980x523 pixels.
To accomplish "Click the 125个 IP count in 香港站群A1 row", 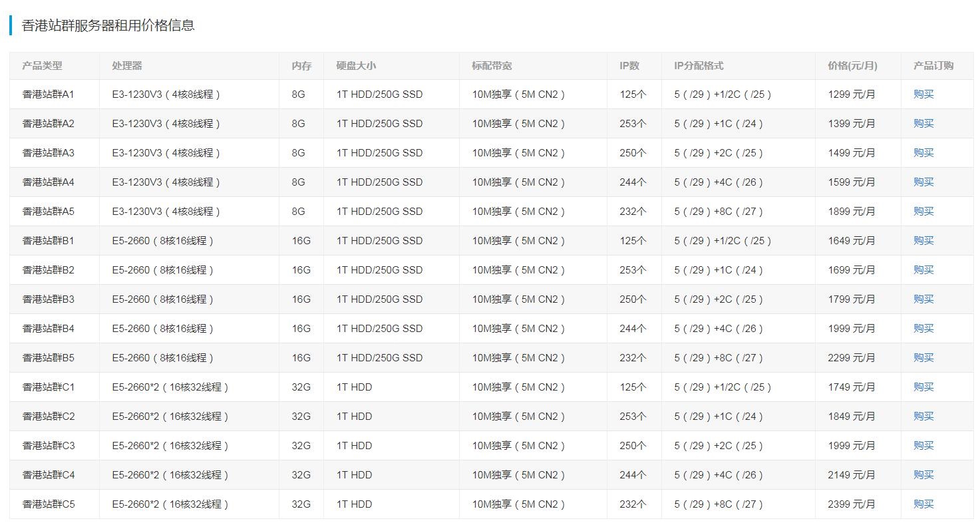I will (x=633, y=94).
